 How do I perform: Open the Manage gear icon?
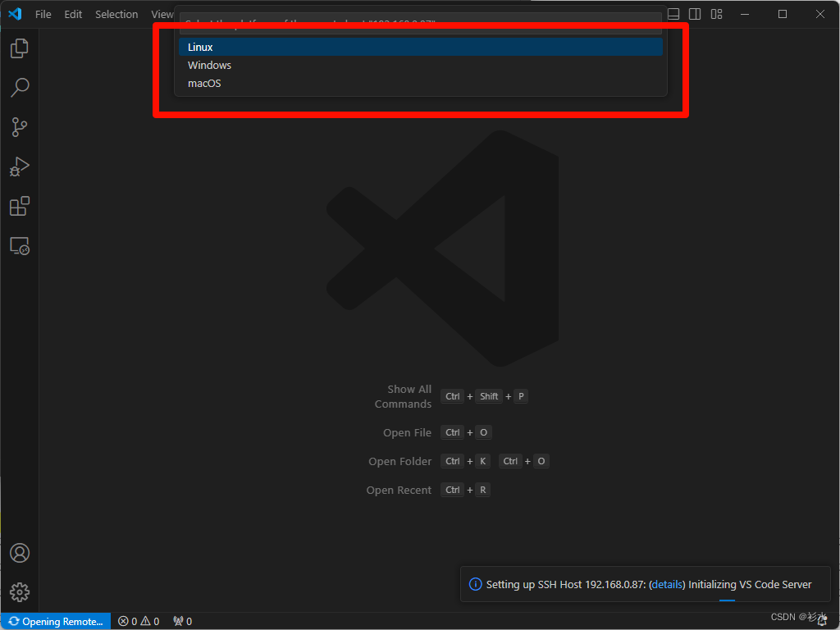click(20, 592)
